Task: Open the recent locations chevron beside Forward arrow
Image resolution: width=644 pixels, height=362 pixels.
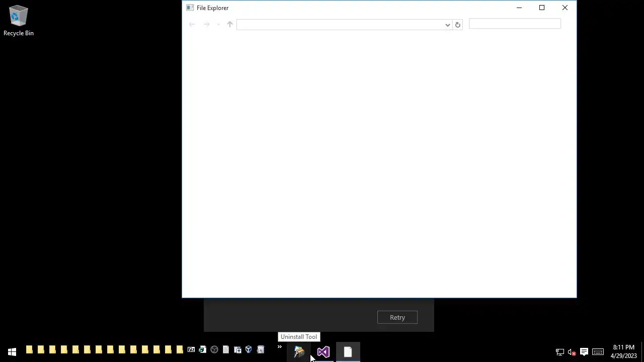Action: coord(218,24)
